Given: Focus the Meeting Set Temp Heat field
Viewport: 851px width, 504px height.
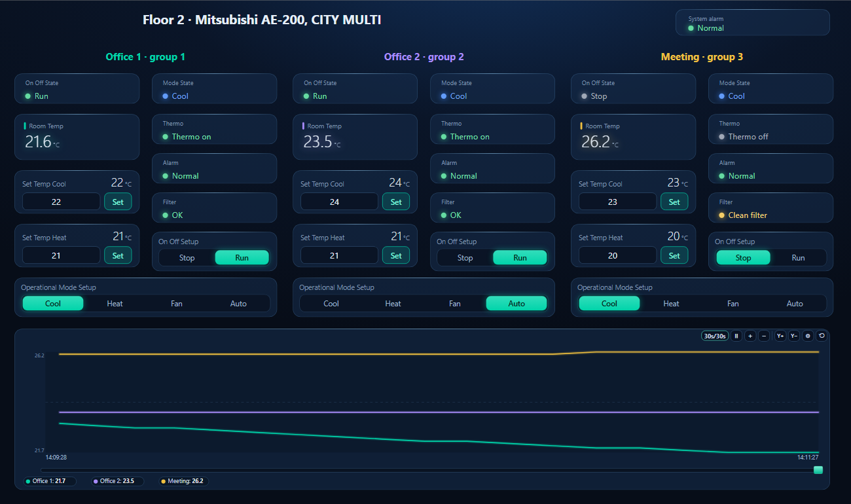Looking at the screenshot, I should pos(618,255).
